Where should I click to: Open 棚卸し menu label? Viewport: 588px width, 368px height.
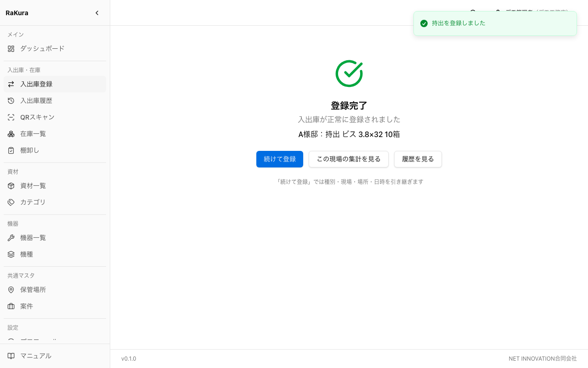pos(30,150)
